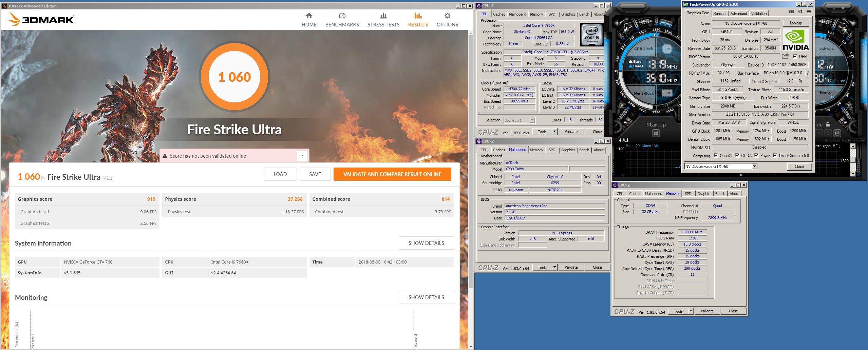Select the Results bar-chart icon
Viewport: 868px width, 350px height.
point(418,16)
